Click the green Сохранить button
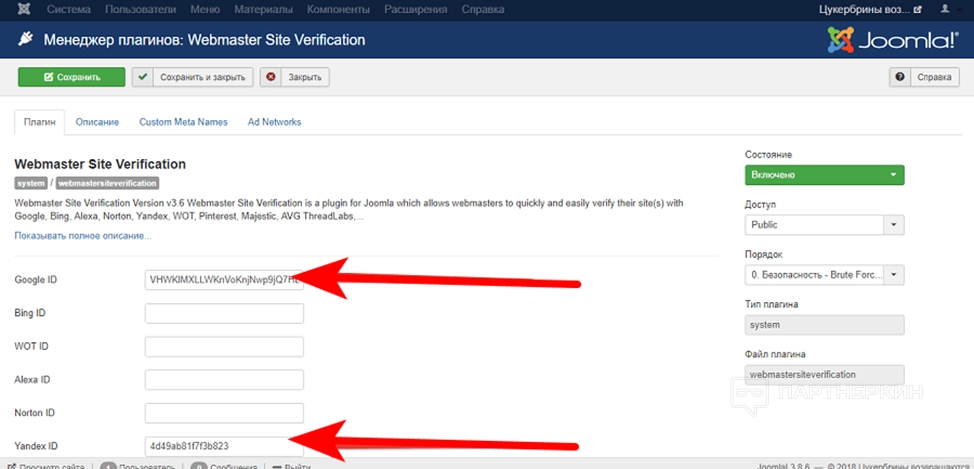 pos(71,78)
